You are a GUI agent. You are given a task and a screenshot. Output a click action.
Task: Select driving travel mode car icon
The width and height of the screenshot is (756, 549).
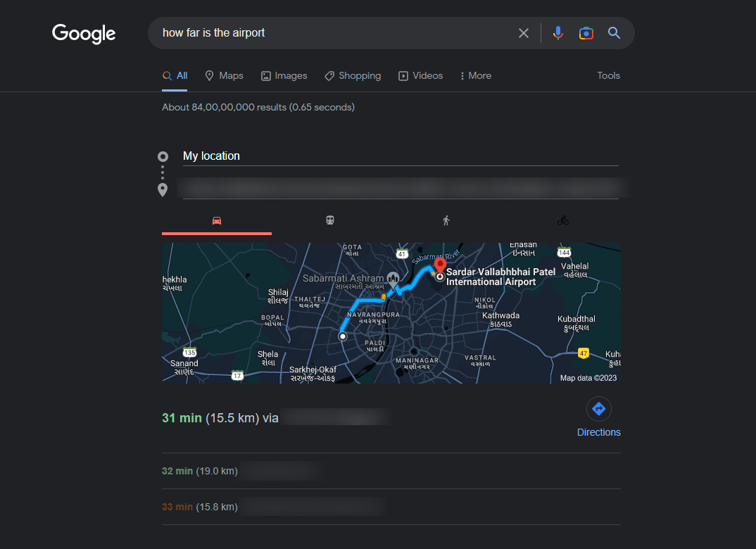(x=217, y=221)
